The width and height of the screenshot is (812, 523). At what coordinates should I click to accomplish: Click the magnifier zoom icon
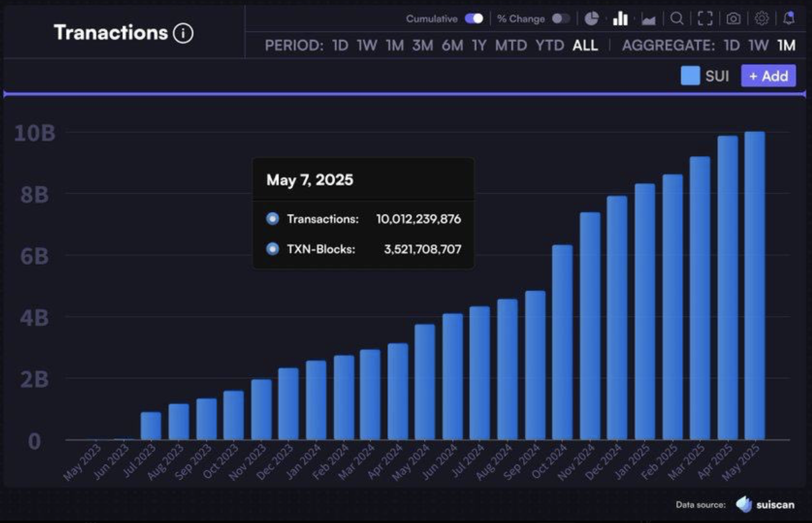point(676,19)
